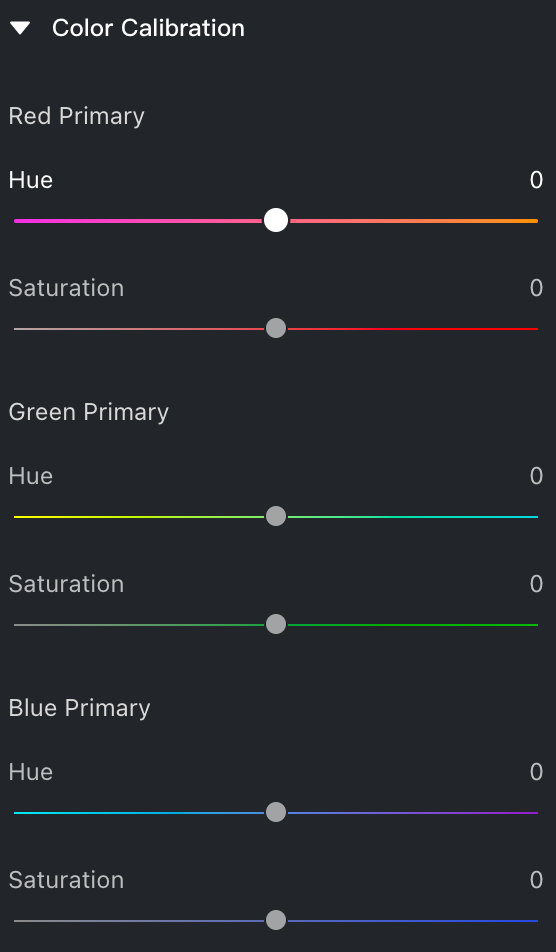Select the Green Primary Saturation value field

point(536,584)
